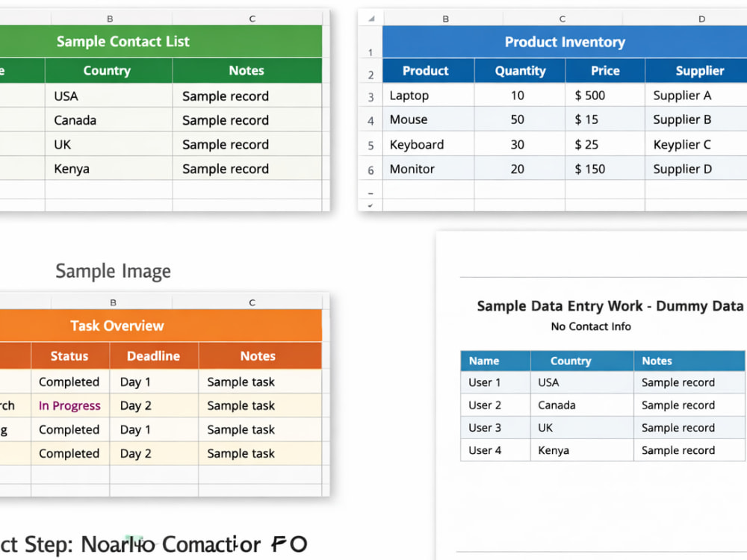
Task: Select the User 3 name cell
Action: 495,428
